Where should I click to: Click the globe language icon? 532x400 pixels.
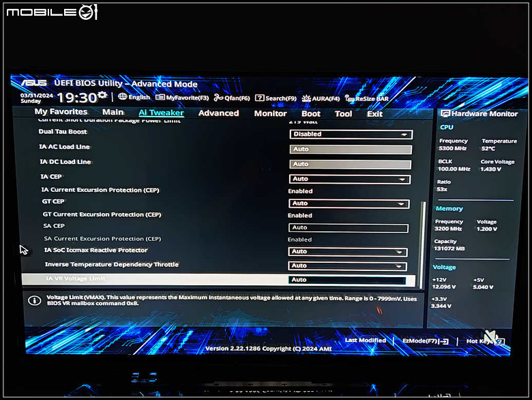(123, 97)
